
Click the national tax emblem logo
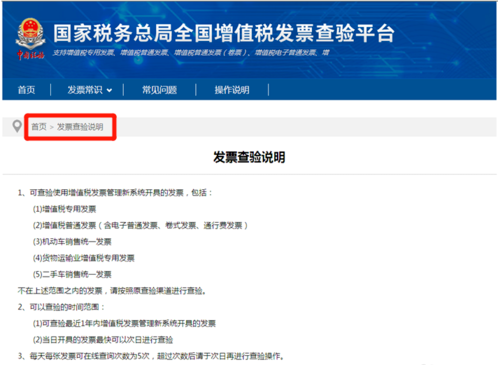click(x=30, y=38)
